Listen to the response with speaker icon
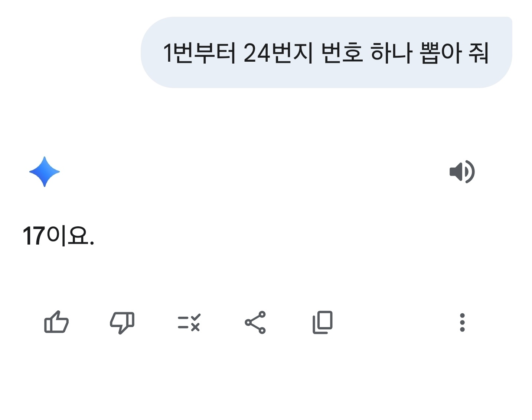The image size is (532, 420). (x=462, y=172)
